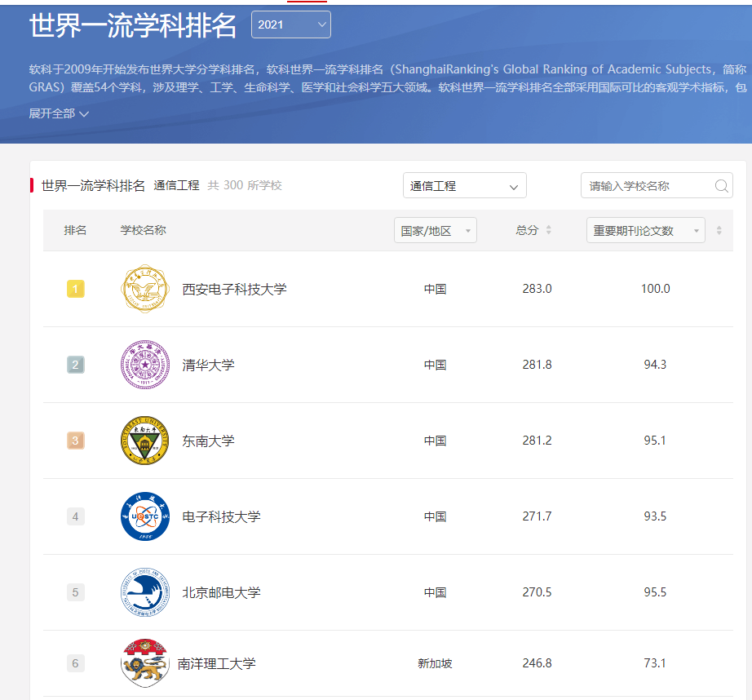
Task: Click 南洋理工大学 lion crest logo
Action: [145, 663]
